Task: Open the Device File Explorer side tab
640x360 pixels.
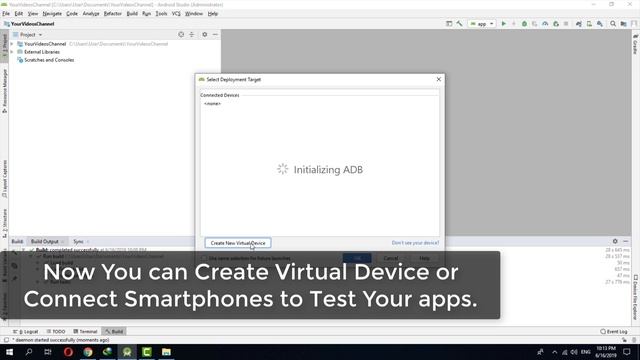Action: (635, 297)
